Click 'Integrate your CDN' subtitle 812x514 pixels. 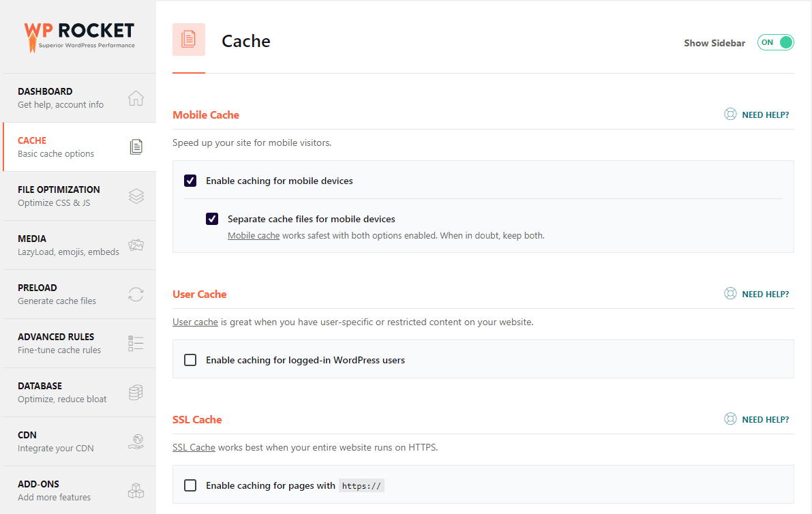[x=55, y=449]
